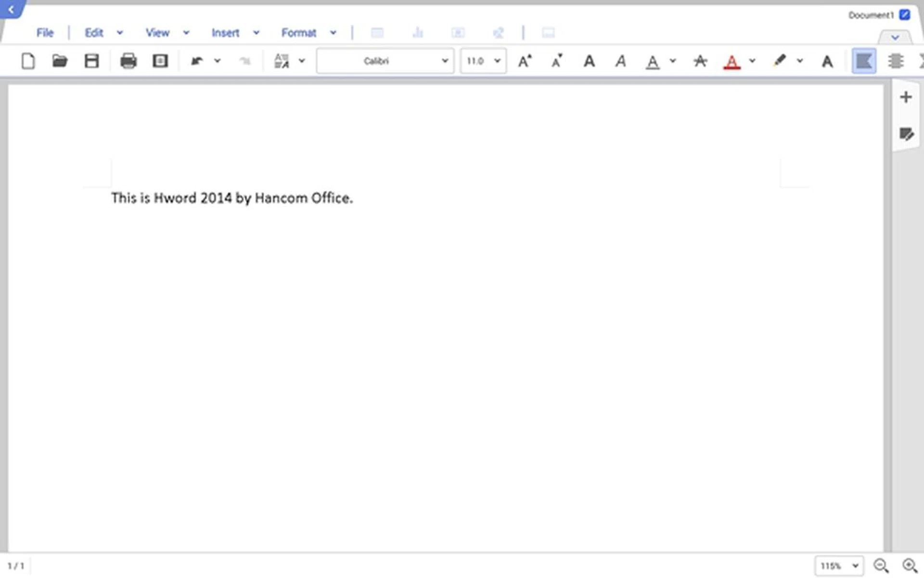Screen dimensions: 924x578
Task: Toggle bold formatting
Action: [x=589, y=61]
